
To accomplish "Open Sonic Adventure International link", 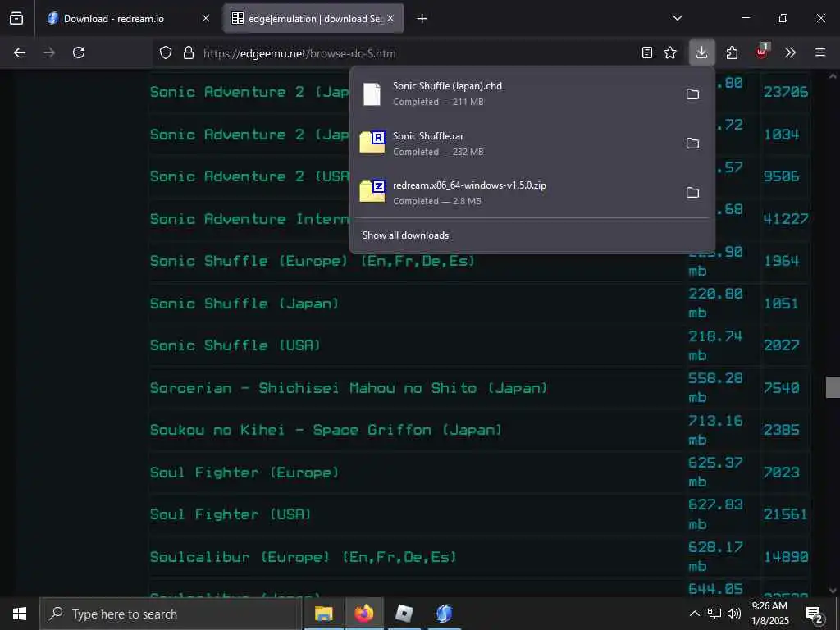I will (x=249, y=219).
